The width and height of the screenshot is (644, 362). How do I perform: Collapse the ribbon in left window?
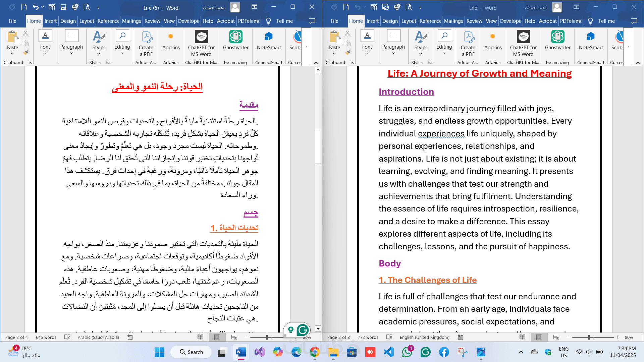click(316, 63)
